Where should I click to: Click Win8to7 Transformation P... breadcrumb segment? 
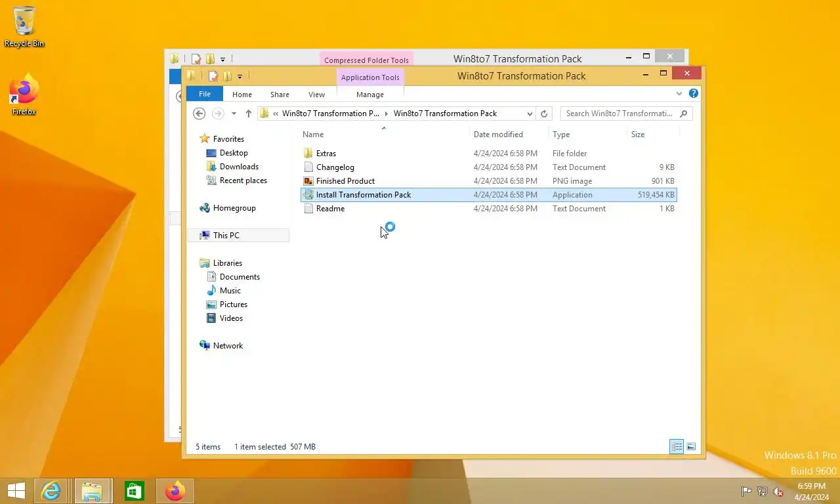coord(331,114)
